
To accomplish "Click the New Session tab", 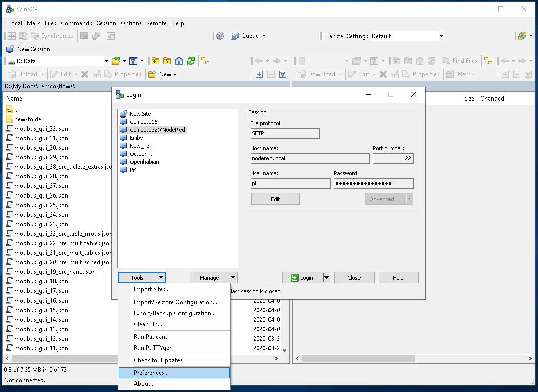I will pos(28,49).
